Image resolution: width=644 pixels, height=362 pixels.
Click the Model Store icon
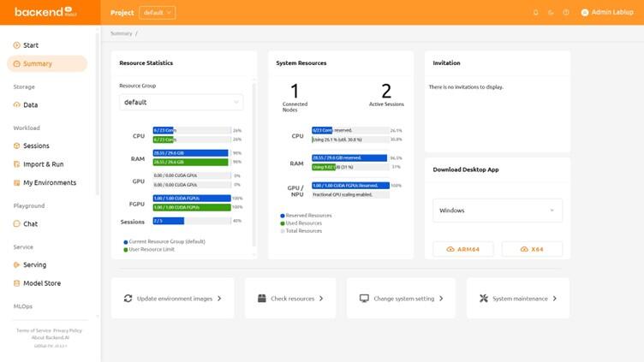[16, 283]
